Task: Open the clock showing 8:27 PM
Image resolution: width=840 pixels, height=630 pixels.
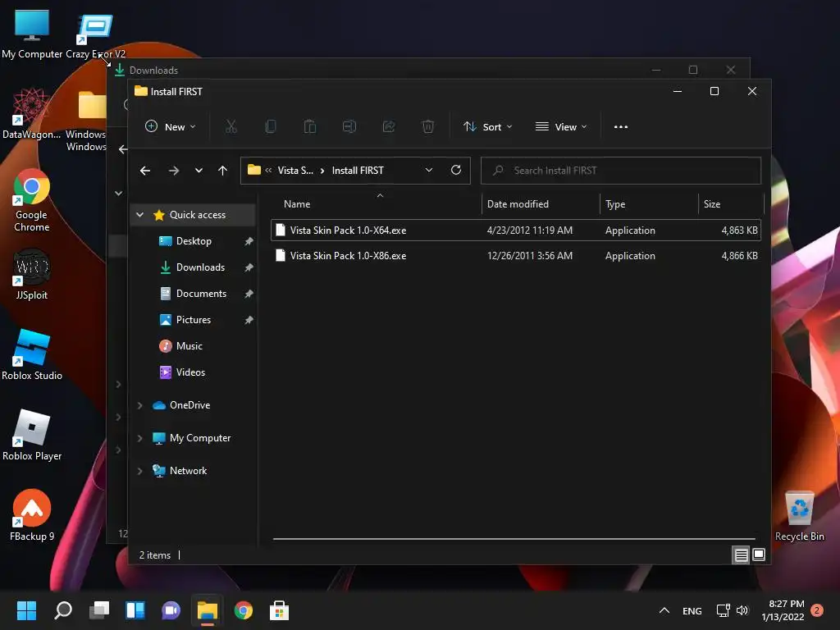Action: point(783,610)
